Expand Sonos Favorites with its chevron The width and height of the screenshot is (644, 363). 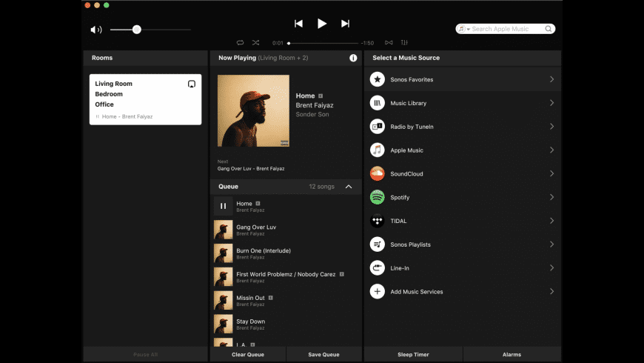tap(551, 79)
